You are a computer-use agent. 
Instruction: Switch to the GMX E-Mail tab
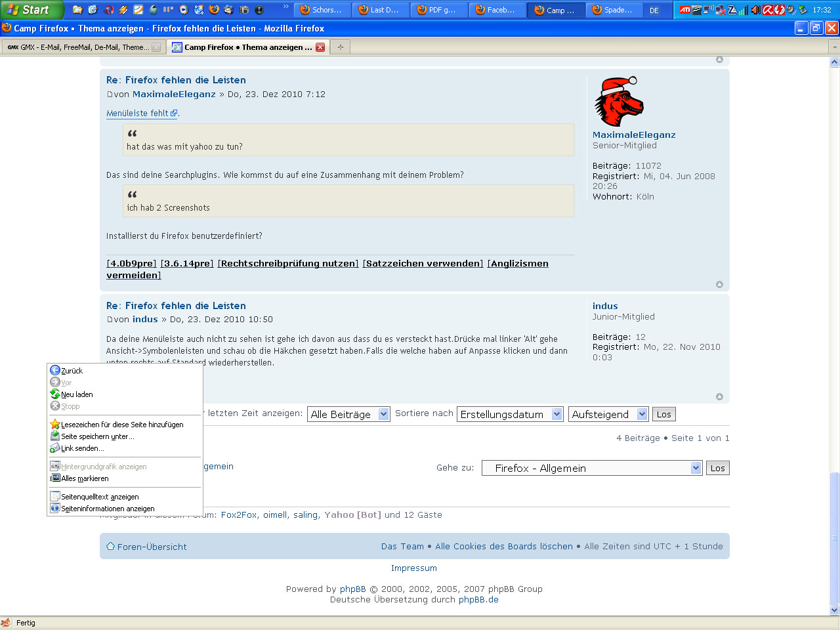point(79,47)
